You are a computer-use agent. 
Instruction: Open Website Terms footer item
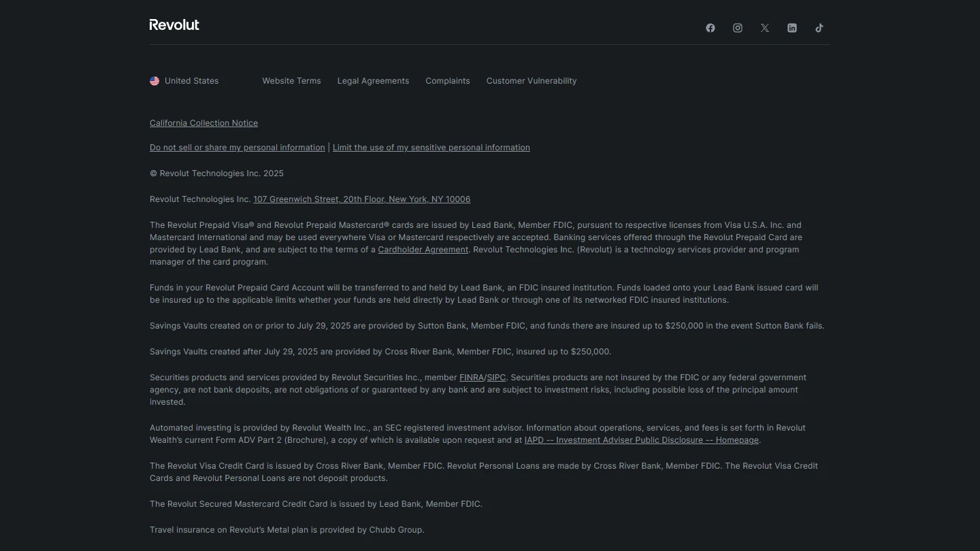291,81
